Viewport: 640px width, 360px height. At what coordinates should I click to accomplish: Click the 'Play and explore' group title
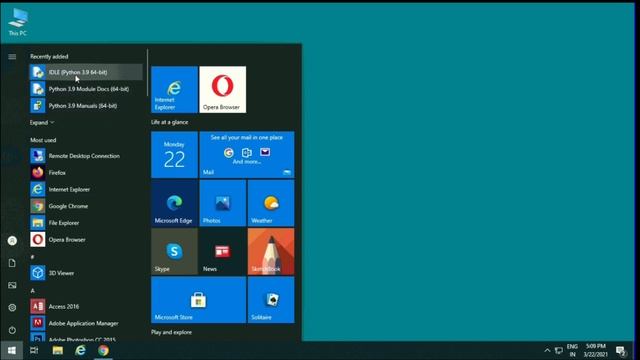pos(171,332)
